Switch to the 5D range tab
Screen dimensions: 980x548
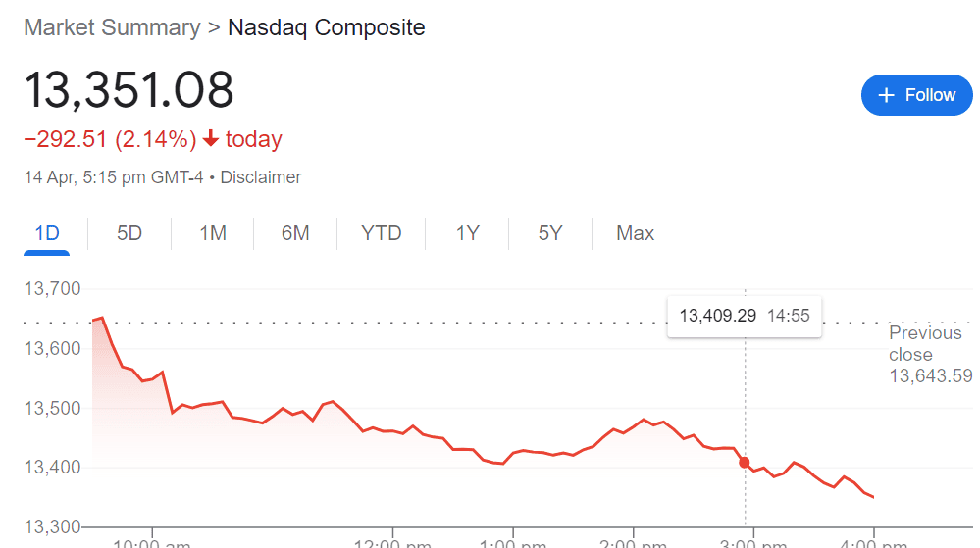(x=129, y=233)
